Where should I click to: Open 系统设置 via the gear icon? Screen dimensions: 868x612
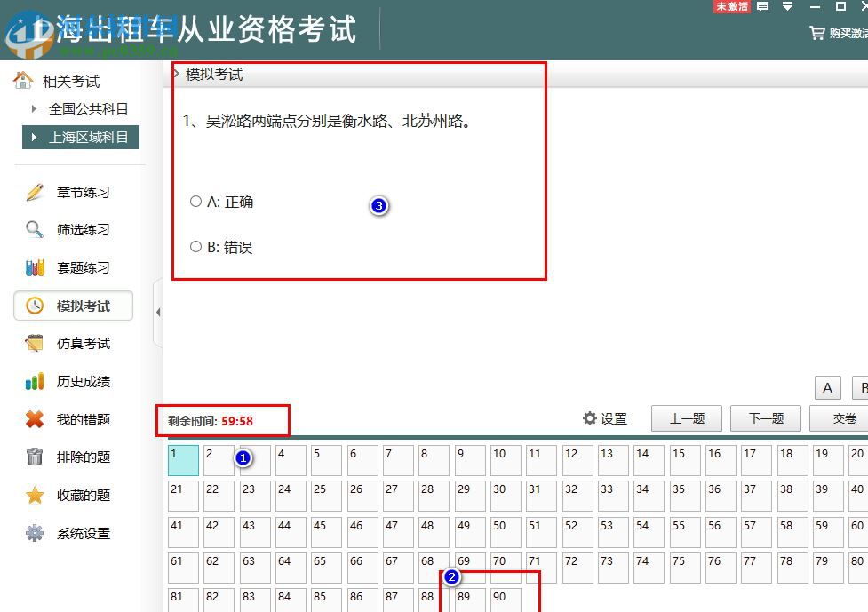tap(34, 533)
